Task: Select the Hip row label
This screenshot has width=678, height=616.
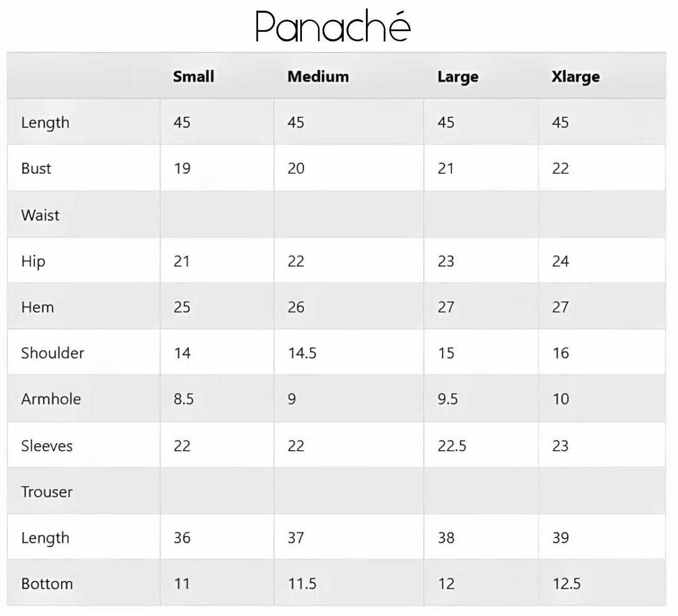Action: coord(33,261)
